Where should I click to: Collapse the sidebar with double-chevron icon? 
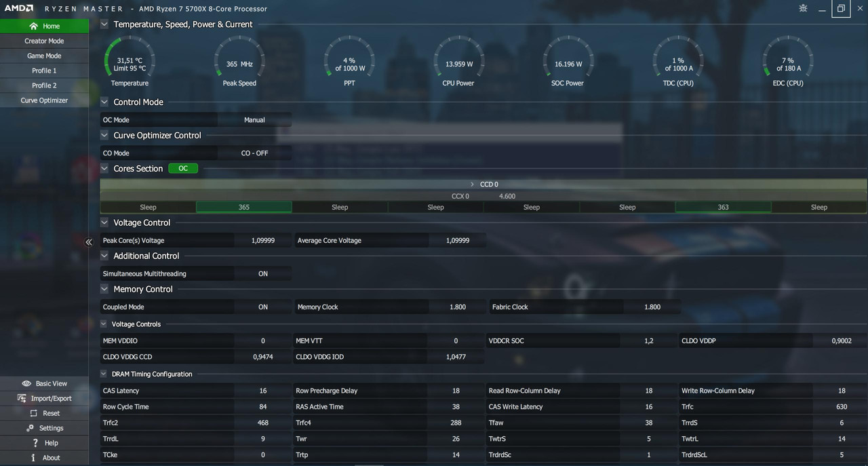pos(89,242)
